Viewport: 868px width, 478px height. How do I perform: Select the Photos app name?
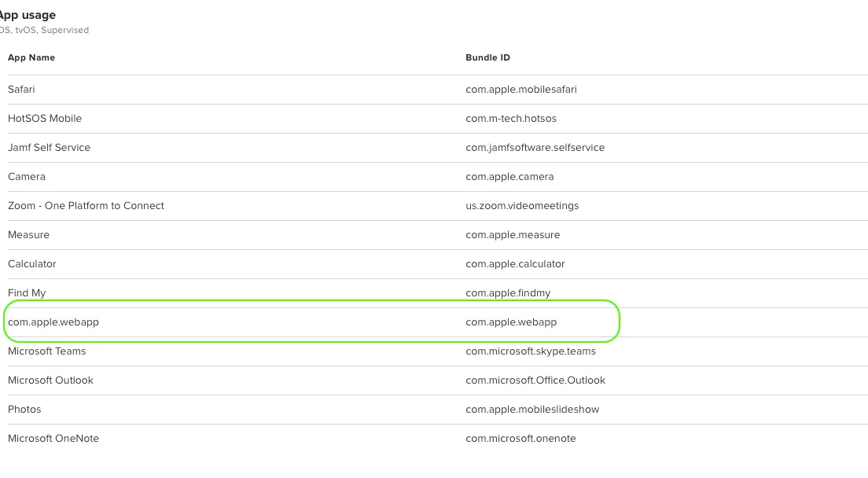24,410
